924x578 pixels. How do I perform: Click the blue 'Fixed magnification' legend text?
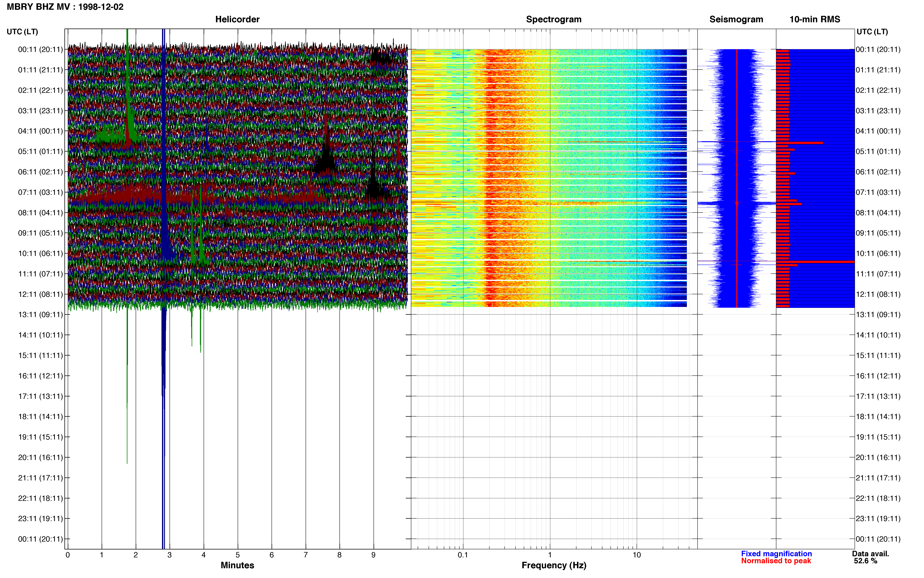pos(777,554)
